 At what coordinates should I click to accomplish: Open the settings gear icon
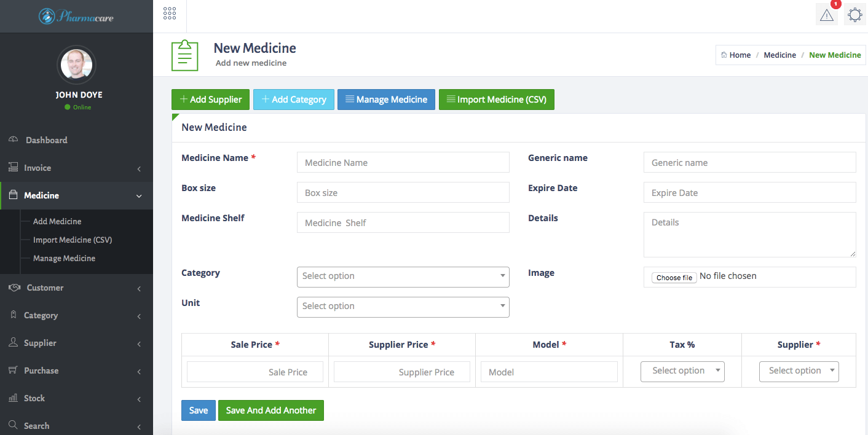coord(855,14)
